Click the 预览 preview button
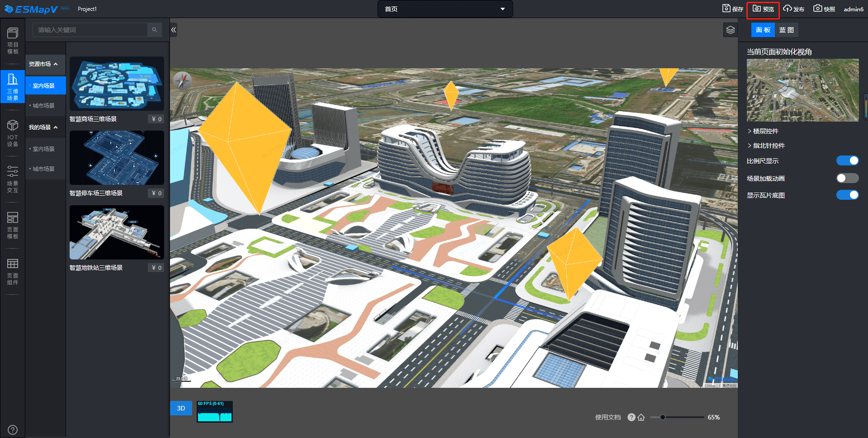This screenshot has height=438, width=868. 763,9
